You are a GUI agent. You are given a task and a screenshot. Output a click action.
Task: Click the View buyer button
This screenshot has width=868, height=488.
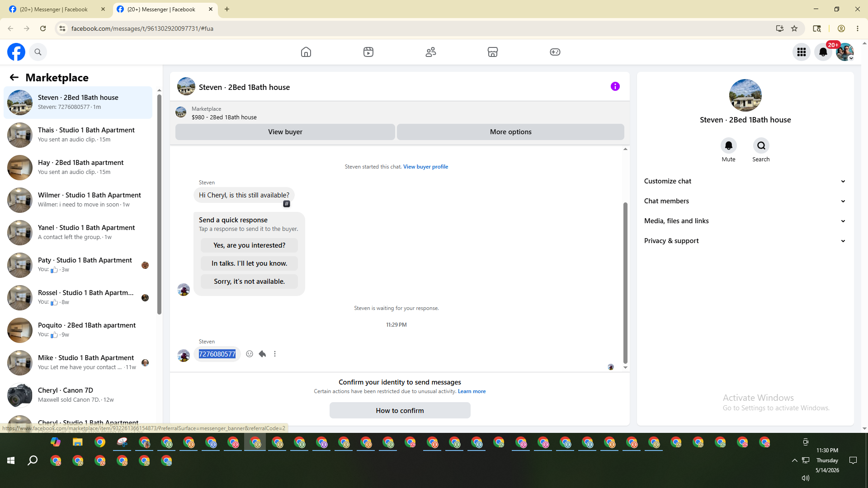(285, 132)
